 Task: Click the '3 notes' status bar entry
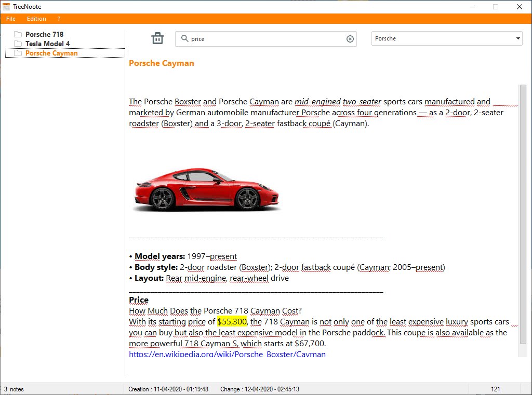[x=14, y=389]
